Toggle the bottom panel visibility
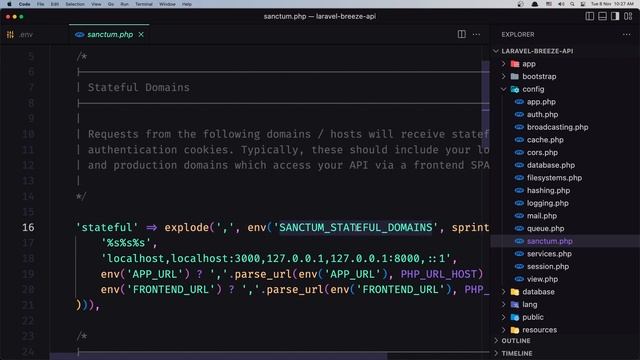 tap(602, 16)
